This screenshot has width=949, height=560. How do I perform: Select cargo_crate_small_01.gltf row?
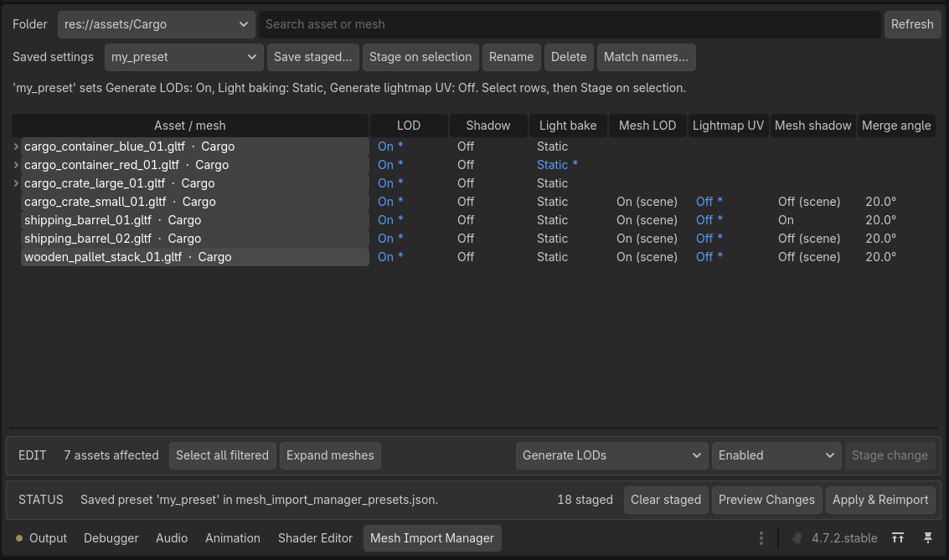[195, 202]
